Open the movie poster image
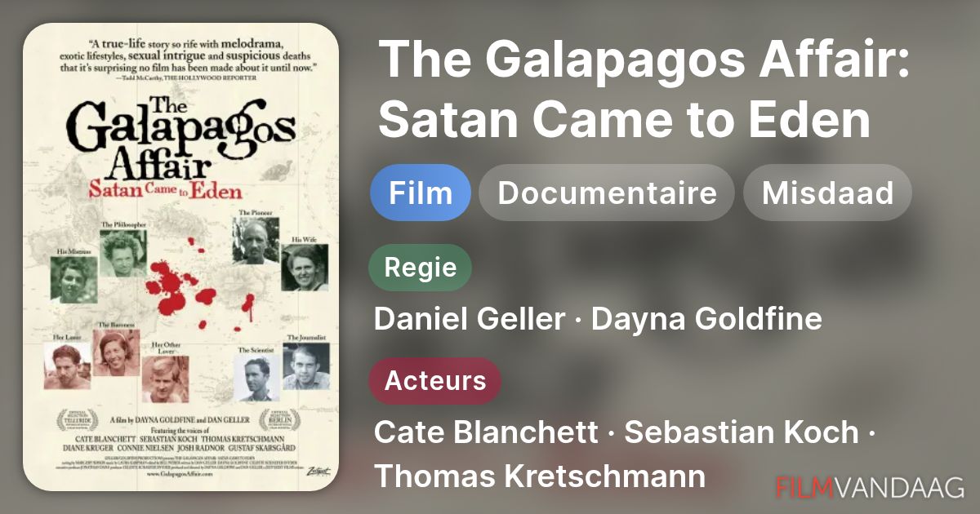This screenshot has height=514, width=980. coord(181,257)
